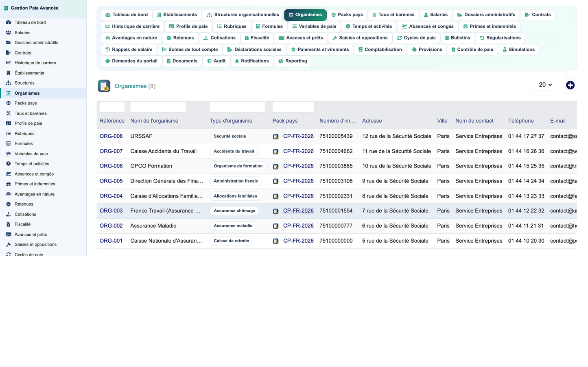The width and height of the screenshot is (588, 367).
Task: Open reference link ORG-008
Action: [x=111, y=136]
